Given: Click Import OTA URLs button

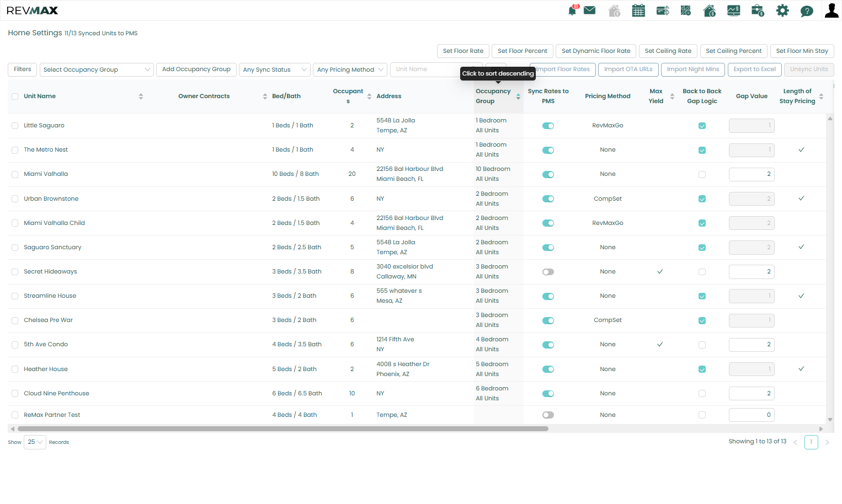Looking at the screenshot, I should point(628,69).
